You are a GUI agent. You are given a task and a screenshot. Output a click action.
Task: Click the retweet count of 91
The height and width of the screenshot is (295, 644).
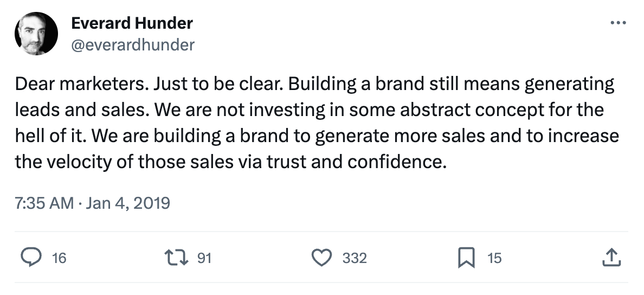pyautogui.click(x=203, y=258)
